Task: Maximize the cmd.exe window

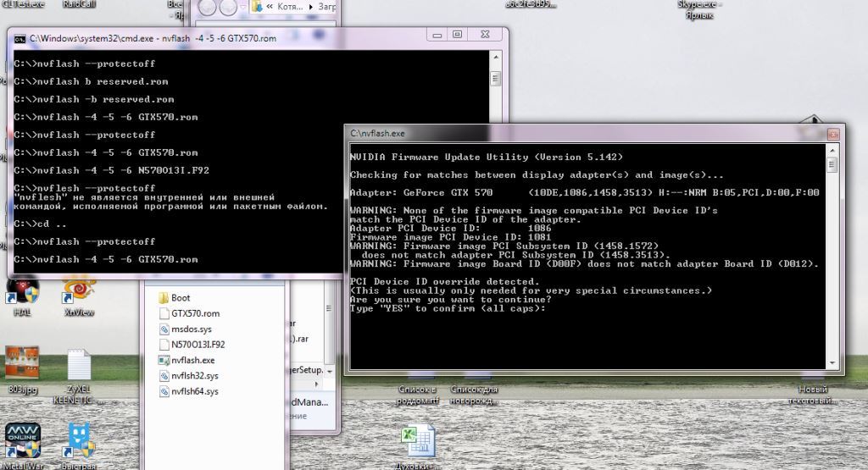Action: 457,34
